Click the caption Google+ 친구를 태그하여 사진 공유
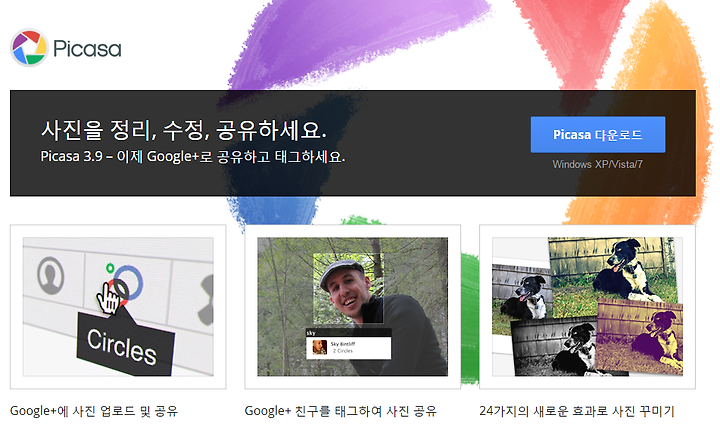The height and width of the screenshot is (443, 720). click(340, 411)
